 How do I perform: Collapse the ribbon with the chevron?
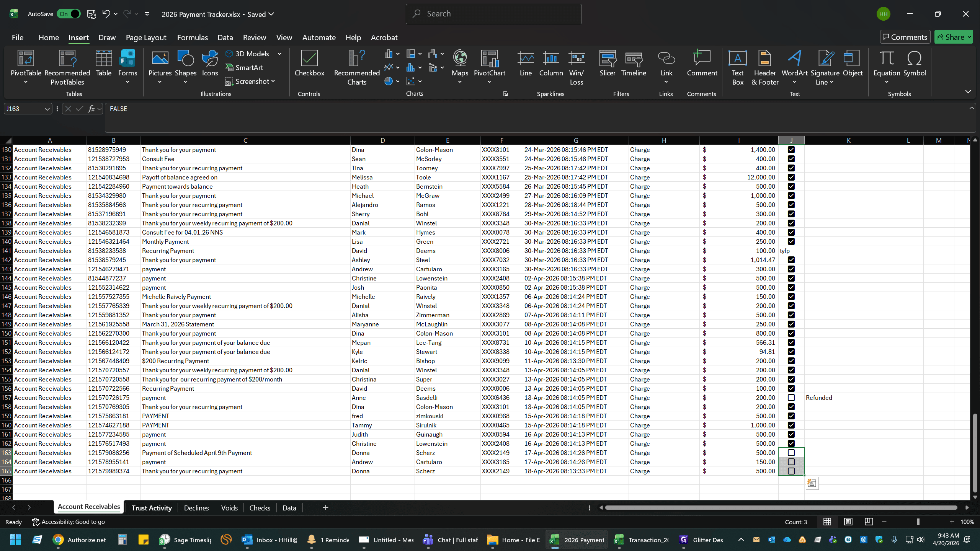tap(968, 91)
